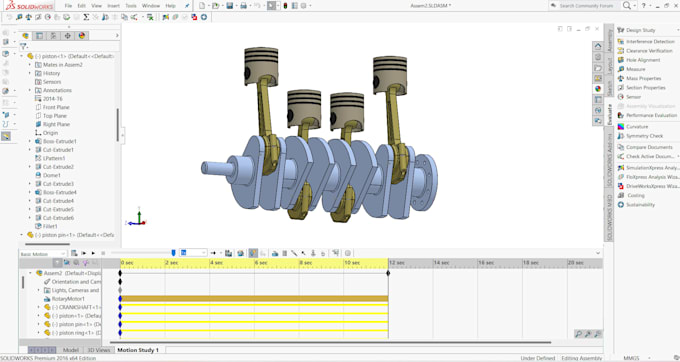Open the Measure tool in right panel

tap(631, 69)
